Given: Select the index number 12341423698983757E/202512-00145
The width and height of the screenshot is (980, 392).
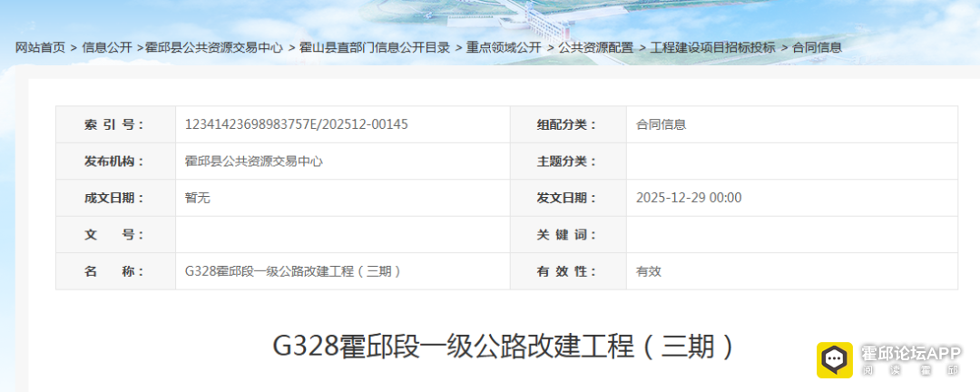Looking at the screenshot, I should (296, 124).
